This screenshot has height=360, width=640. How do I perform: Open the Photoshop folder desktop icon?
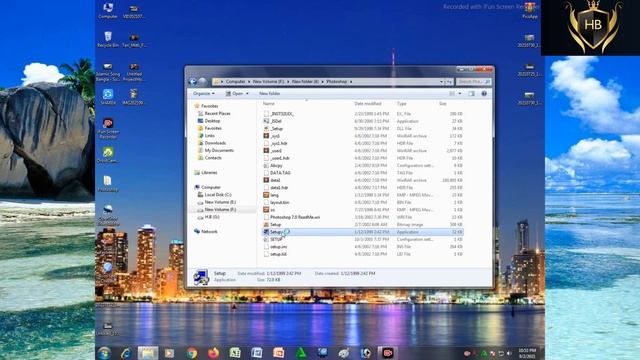[108, 183]
